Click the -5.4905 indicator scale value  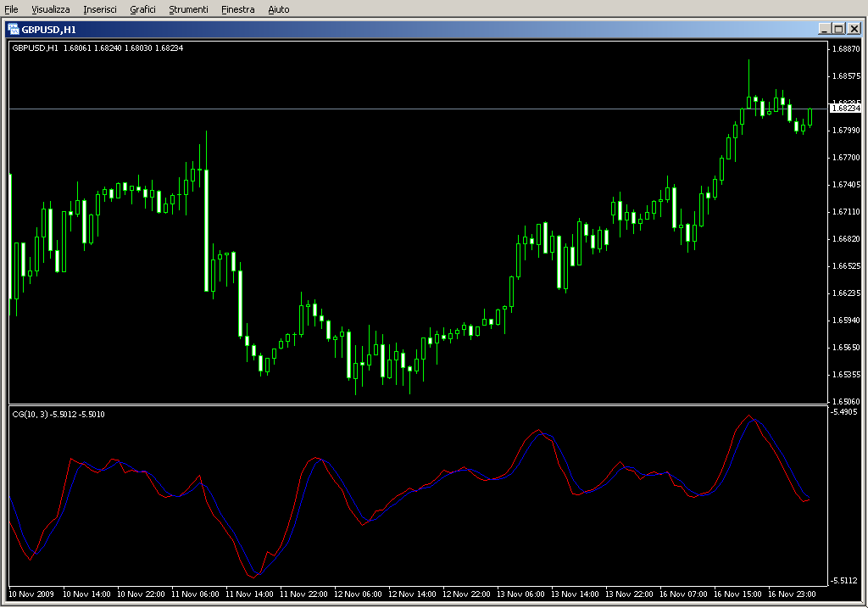843,411
